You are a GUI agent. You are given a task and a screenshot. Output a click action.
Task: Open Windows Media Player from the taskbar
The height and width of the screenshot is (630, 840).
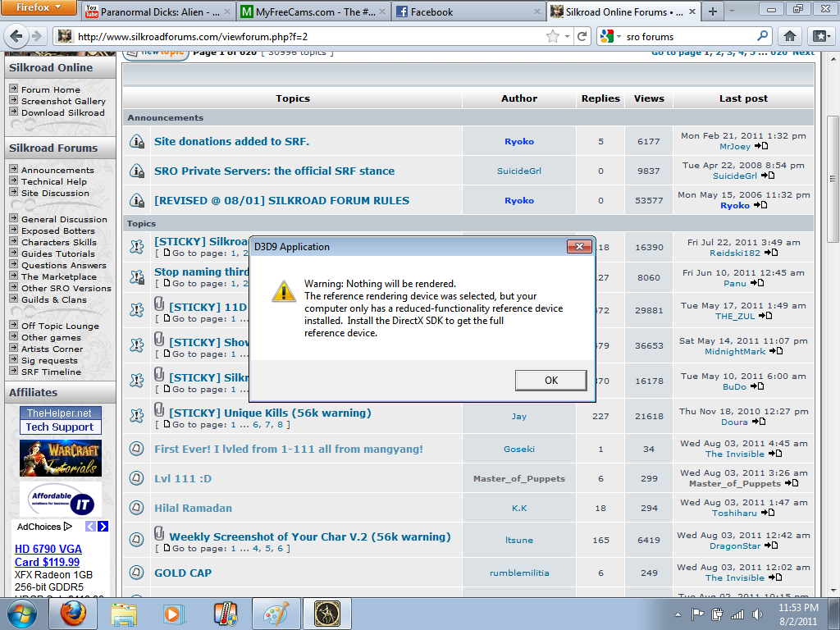coord(173,613)
